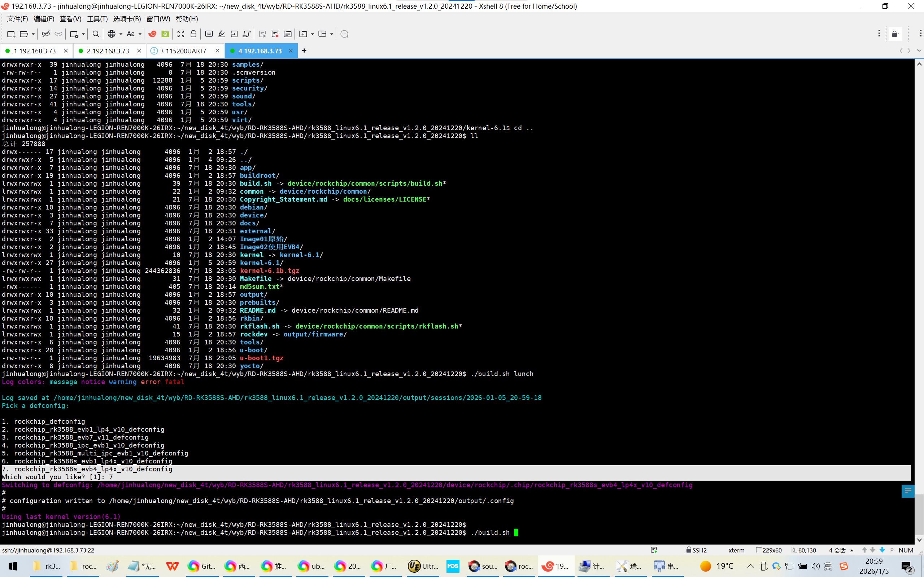Close the first 192.168.3.73 tab
The height and width of the screenshot is (577, 924).
coord(66,51)
